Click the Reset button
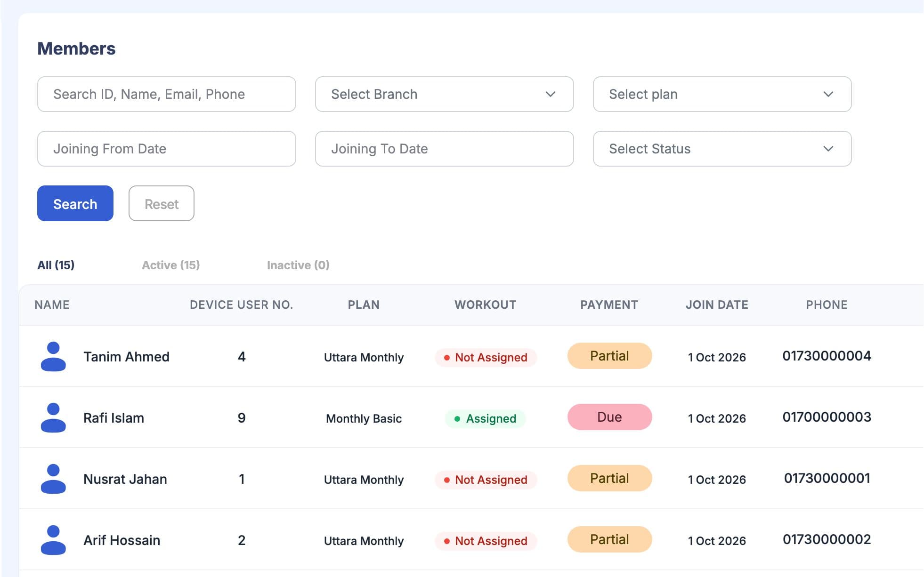This screenshot has height=577, width=924. (162, 203)
